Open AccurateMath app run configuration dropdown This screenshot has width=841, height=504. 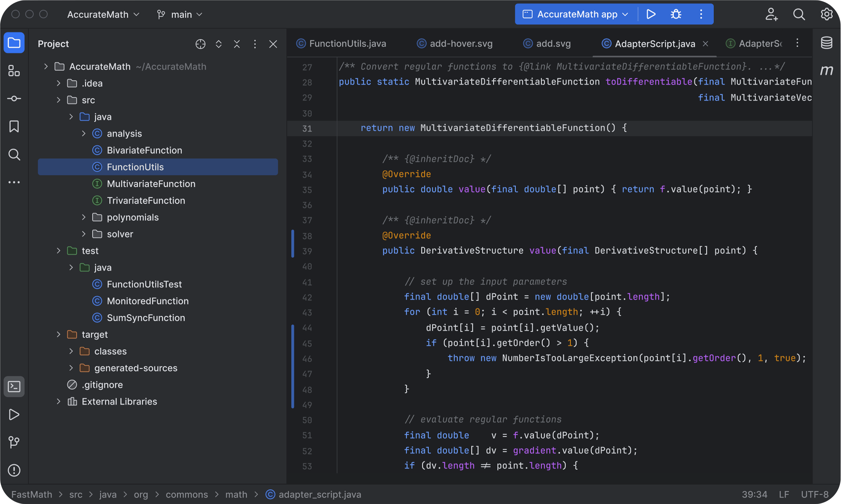pyautogui.click(x=576, y=14)
